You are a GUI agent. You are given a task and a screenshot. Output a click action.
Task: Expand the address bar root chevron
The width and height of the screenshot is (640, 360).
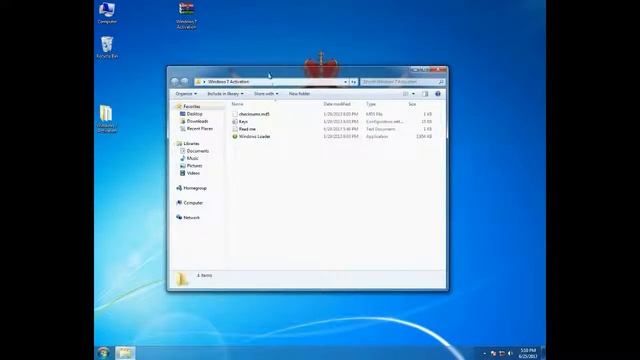pos(204,82)
